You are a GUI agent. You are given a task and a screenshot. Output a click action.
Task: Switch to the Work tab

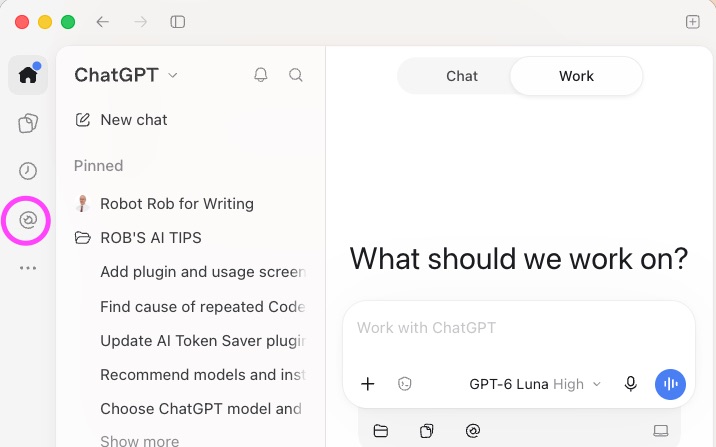(576, 76)
